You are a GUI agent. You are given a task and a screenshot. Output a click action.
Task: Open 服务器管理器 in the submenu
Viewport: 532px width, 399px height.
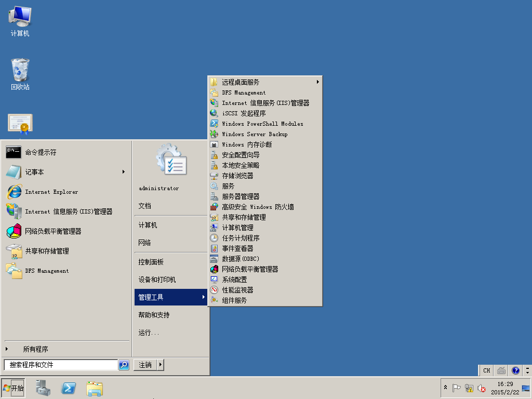point(264,196)
